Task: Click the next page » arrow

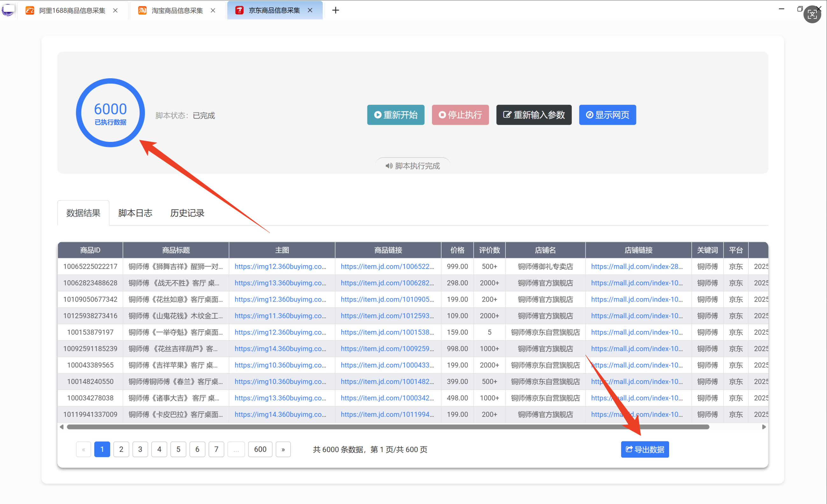Action: (x=283, y=449)
